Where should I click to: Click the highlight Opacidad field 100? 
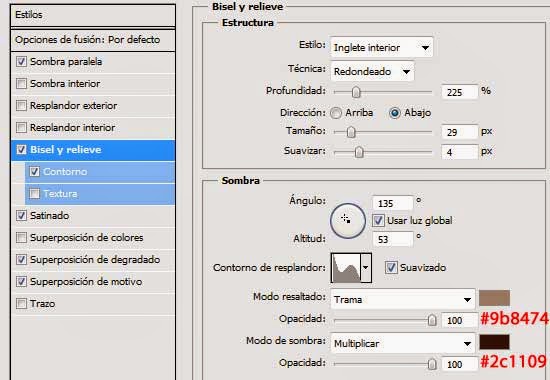(459, 320)
